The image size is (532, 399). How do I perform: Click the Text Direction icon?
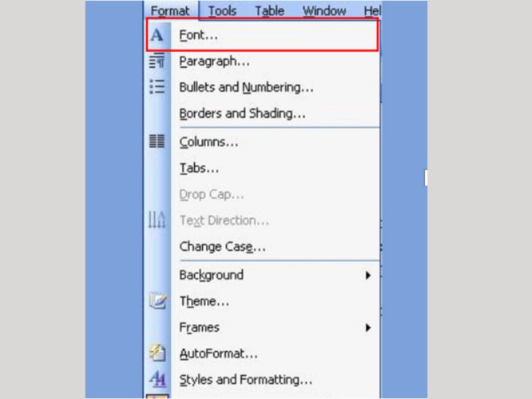point(157,219)
